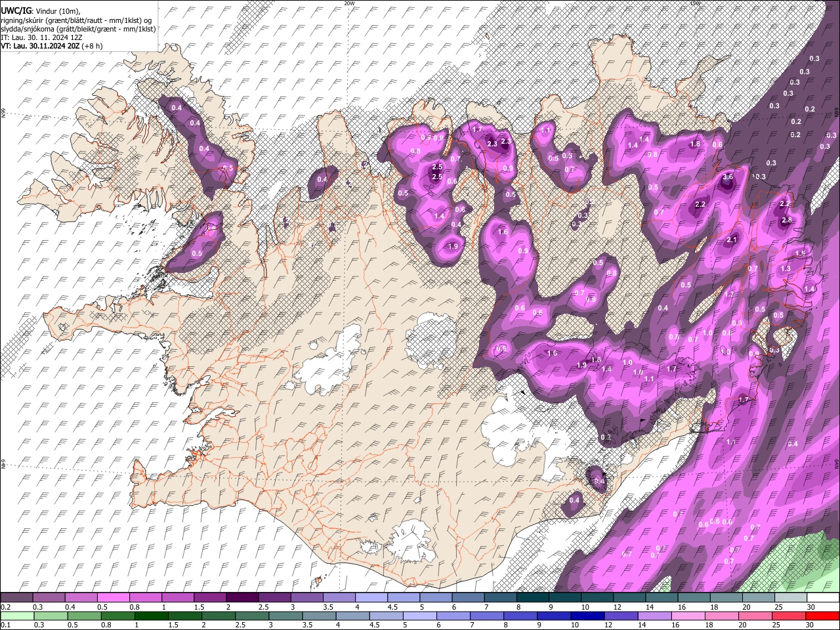Click the snow legend swatch between 18 and 20
840x630 pixels.
click(x=726, y=598)
